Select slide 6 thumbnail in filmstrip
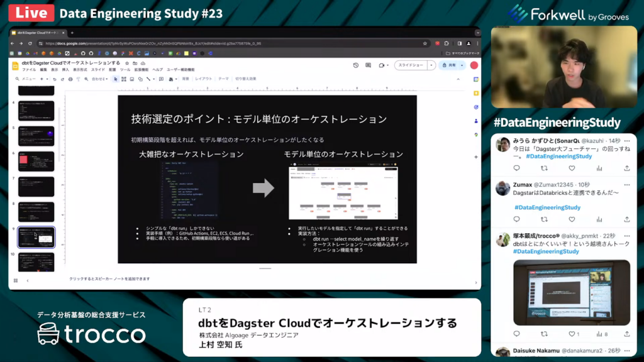Viewport: 644px width, 362px height. 36,162
